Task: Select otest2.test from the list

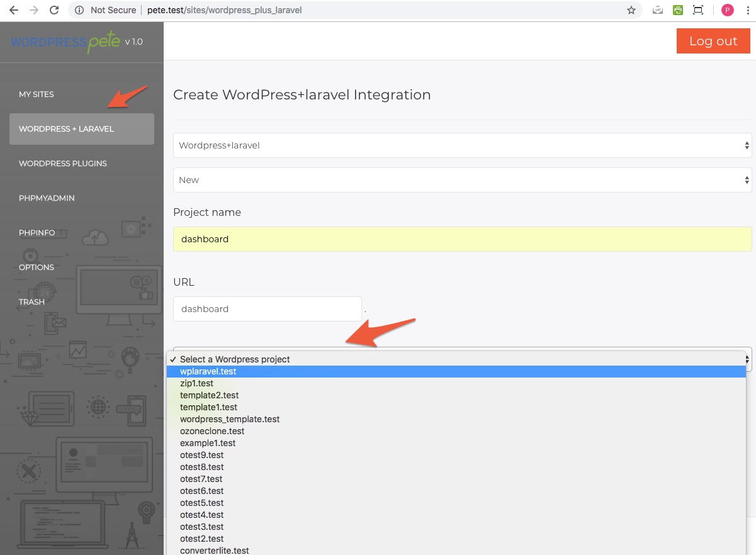Action: 456,539
